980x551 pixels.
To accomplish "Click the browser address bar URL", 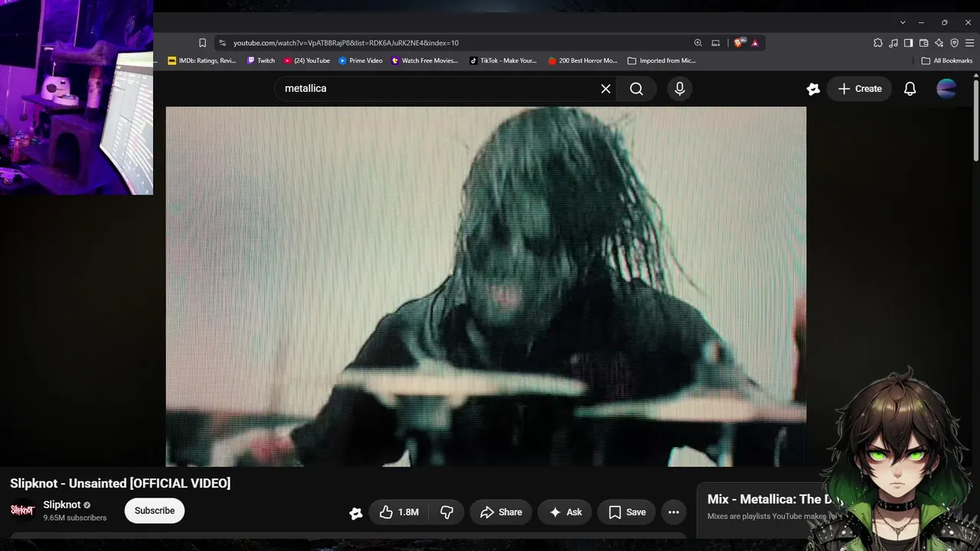I will point(346,43).
